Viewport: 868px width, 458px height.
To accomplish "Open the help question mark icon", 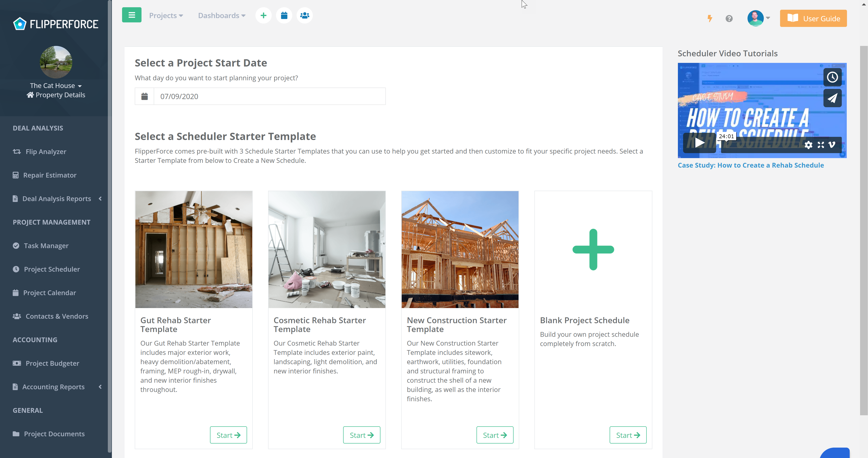I will pos(729,19).
